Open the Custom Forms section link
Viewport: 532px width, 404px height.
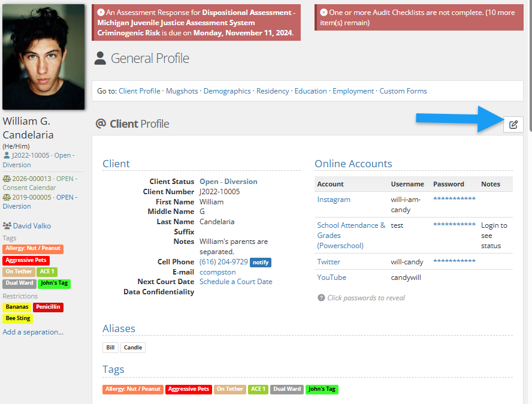point(403,91)
